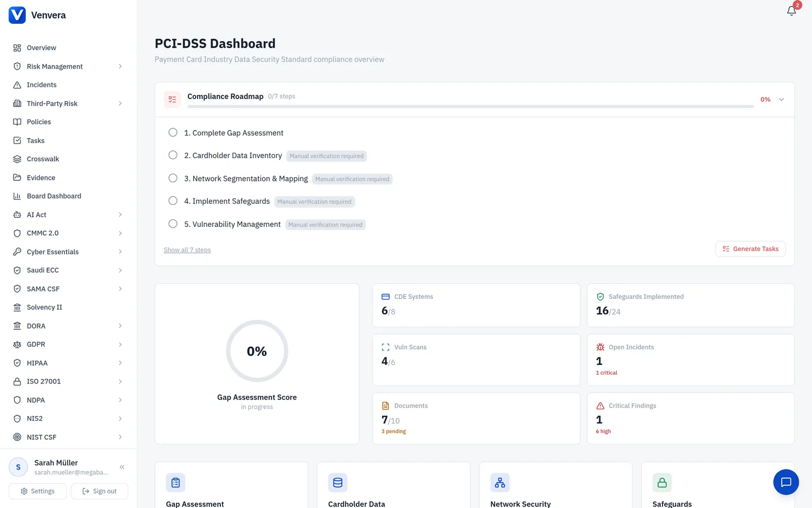Screen dimensions: 812x508
Task: Mark step 1 Complete Gap Assessment done
Action: [173, 132]
